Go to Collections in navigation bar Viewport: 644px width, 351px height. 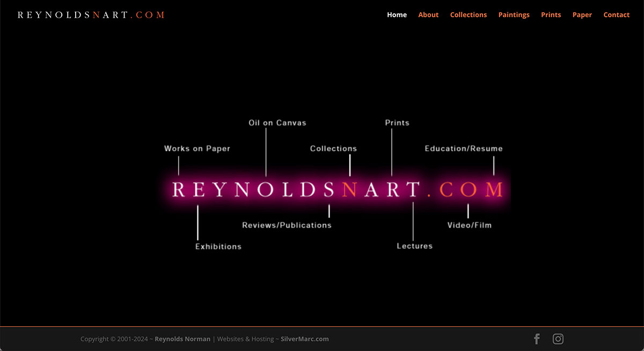tap(468, 15)
